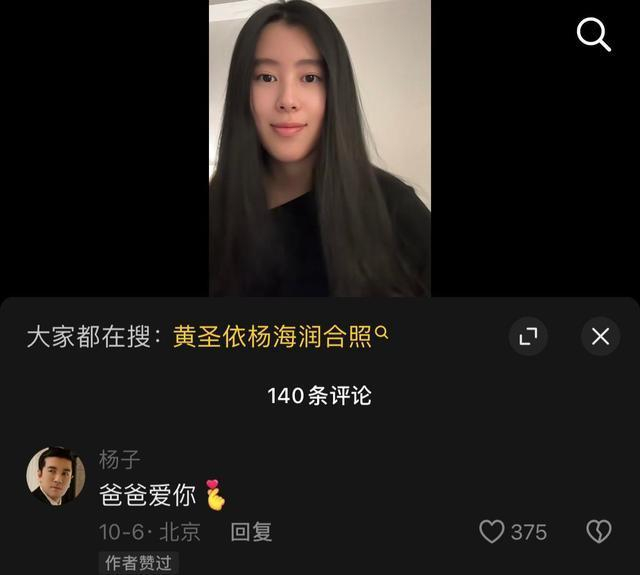
Task: Tap the 140条评论 header
Action: [x=319, y=396]
